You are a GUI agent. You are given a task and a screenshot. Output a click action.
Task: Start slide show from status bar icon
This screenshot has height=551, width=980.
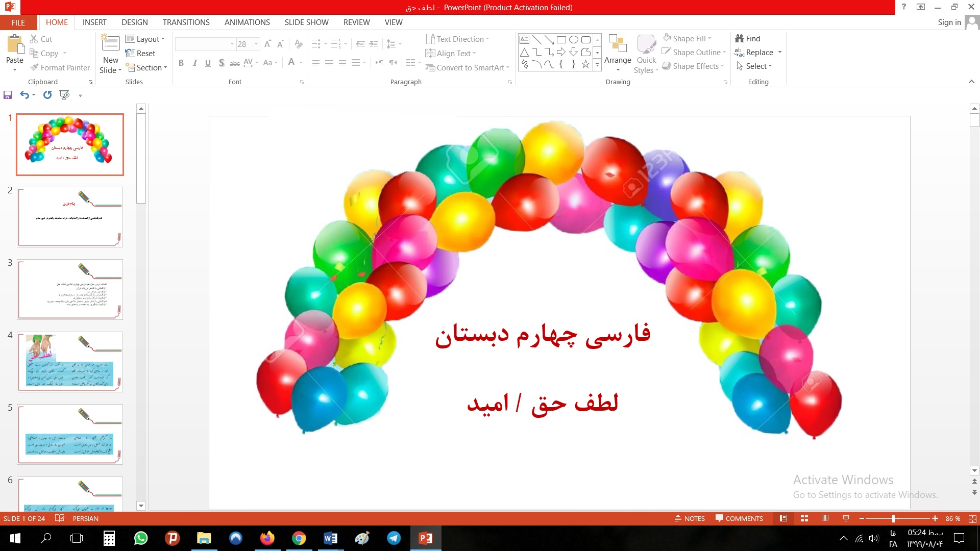[846, 518]
